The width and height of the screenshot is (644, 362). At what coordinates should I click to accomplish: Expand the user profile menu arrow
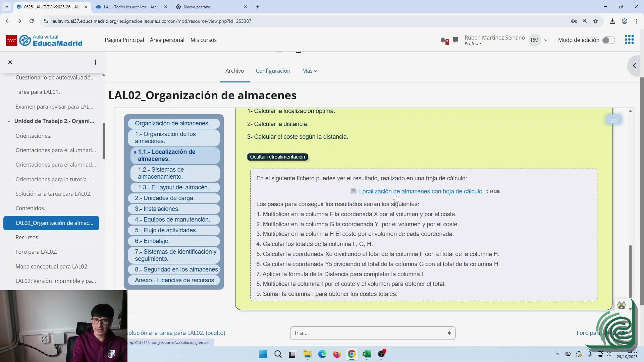click(x=546, y=40)
